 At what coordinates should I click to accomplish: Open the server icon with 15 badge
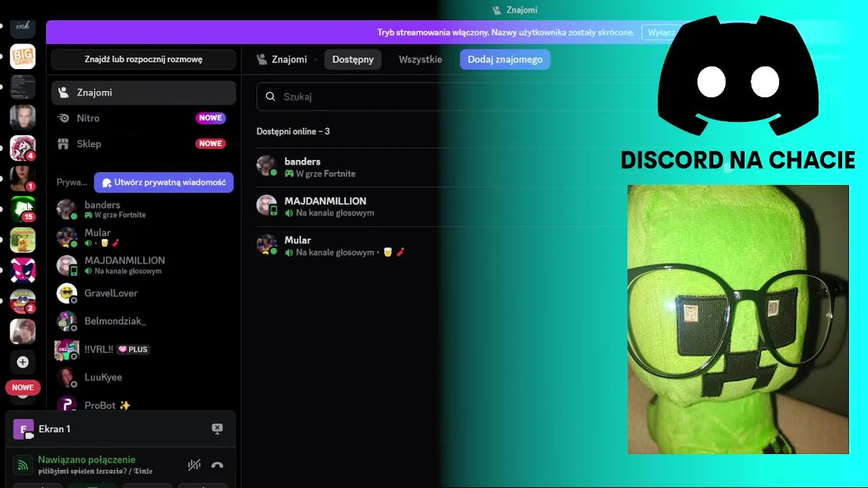pos(22,209)
